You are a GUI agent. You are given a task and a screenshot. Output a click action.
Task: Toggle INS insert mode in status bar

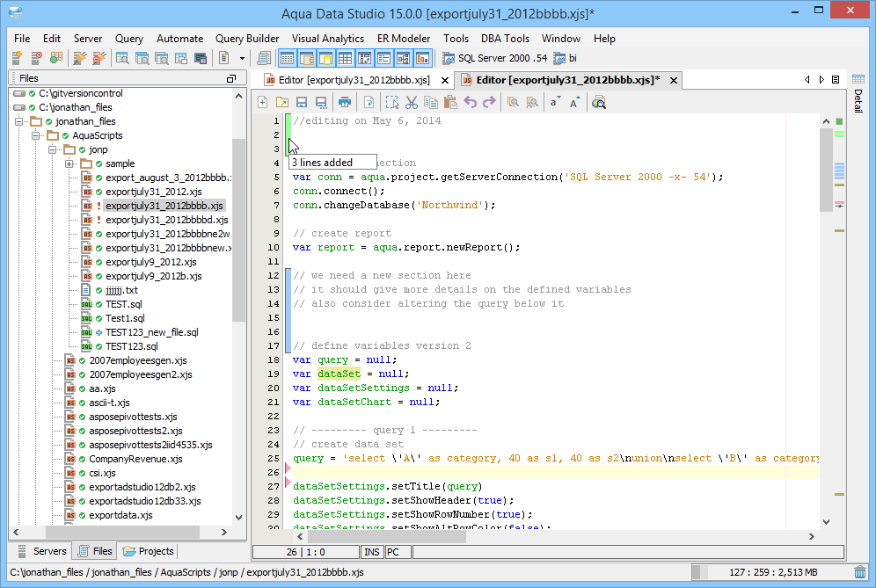coord(372,552)
